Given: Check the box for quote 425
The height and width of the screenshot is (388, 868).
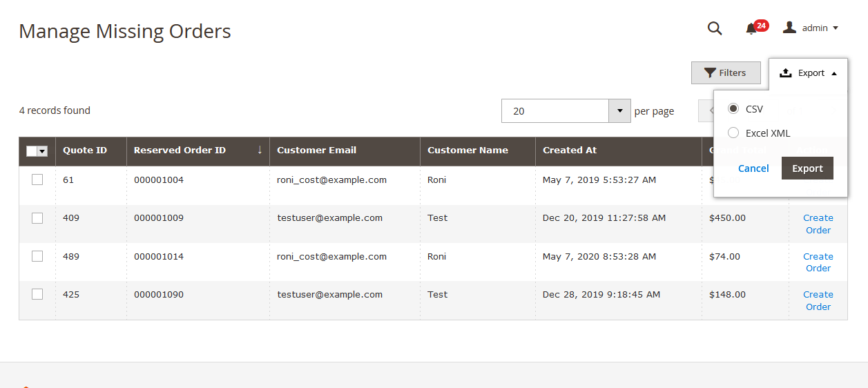Looking at the screenshot, I should (x=37, y=294).
